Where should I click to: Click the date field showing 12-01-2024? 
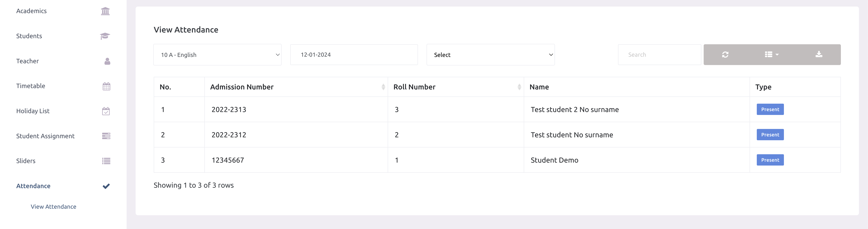pyautogui.click(x=354, y=55)
